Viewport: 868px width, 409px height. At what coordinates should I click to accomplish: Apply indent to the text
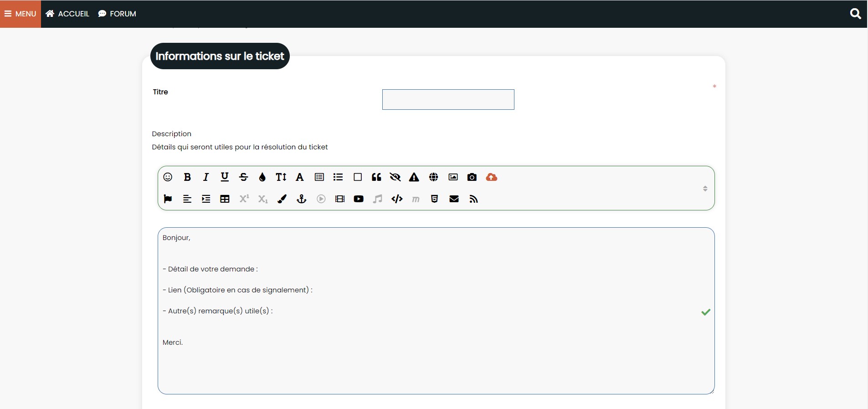206,199
